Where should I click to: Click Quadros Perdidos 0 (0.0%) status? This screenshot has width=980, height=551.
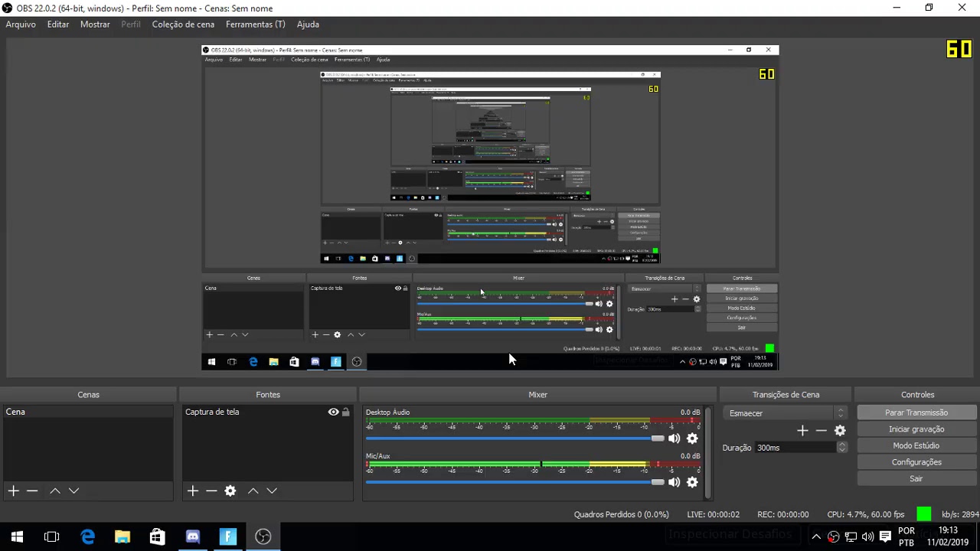tap(622, 514)
